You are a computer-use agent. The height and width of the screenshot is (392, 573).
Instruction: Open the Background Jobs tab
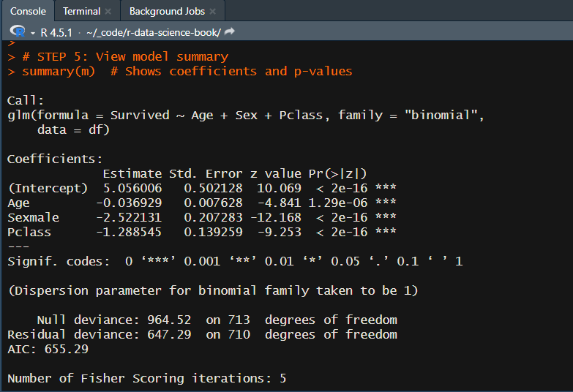click(x=167, y=11)
